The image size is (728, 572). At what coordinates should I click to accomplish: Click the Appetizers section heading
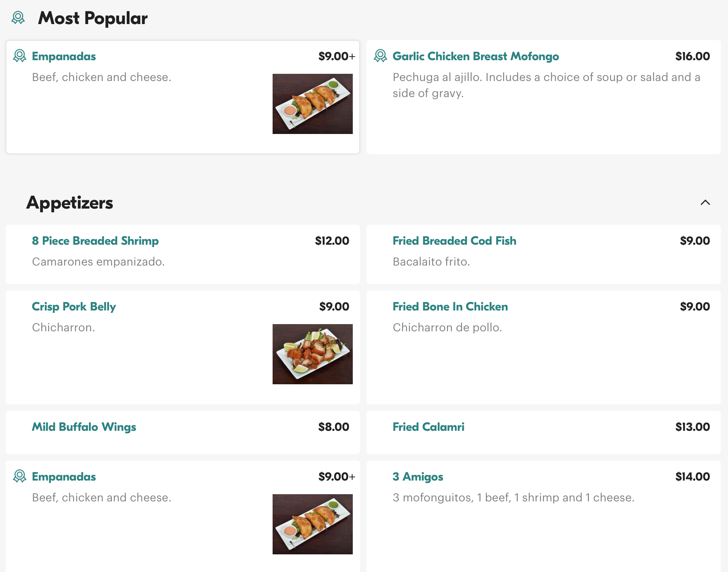coord(70,203)
